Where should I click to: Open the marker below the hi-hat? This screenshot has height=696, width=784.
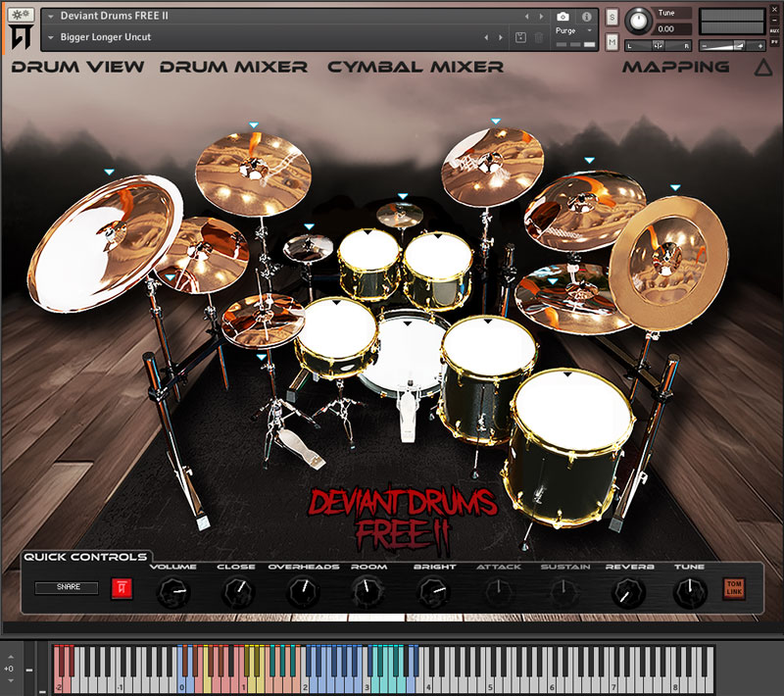262,357
